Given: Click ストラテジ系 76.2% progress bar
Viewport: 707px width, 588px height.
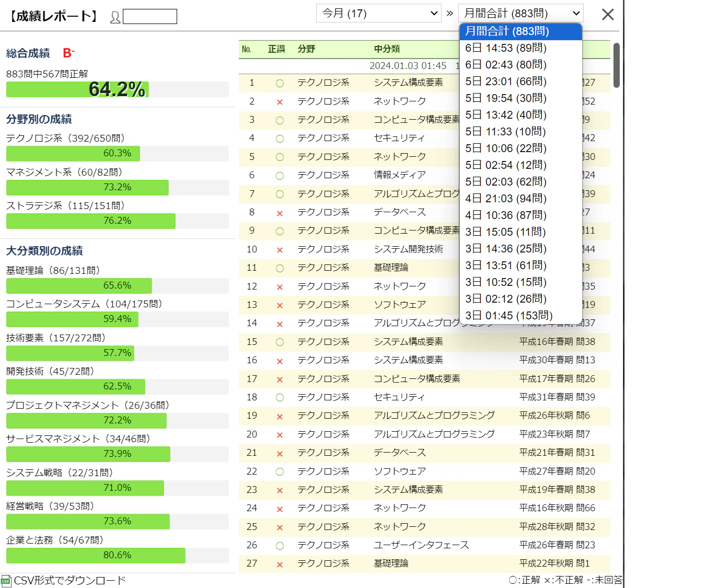Looking at the screenshot, I should (x=118, y=221).
